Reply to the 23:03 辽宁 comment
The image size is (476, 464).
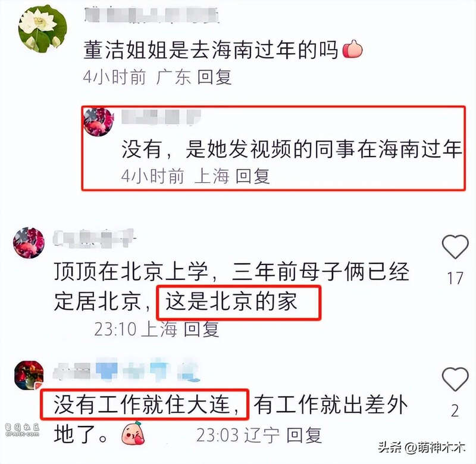(x=304, y=435)
